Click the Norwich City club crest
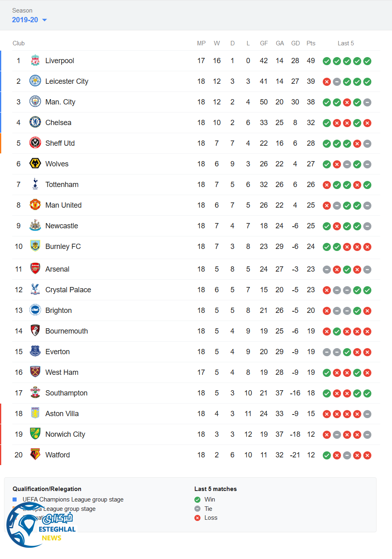Image resolution: width=392 pixels, height=559 pixels. click(35, 434)
